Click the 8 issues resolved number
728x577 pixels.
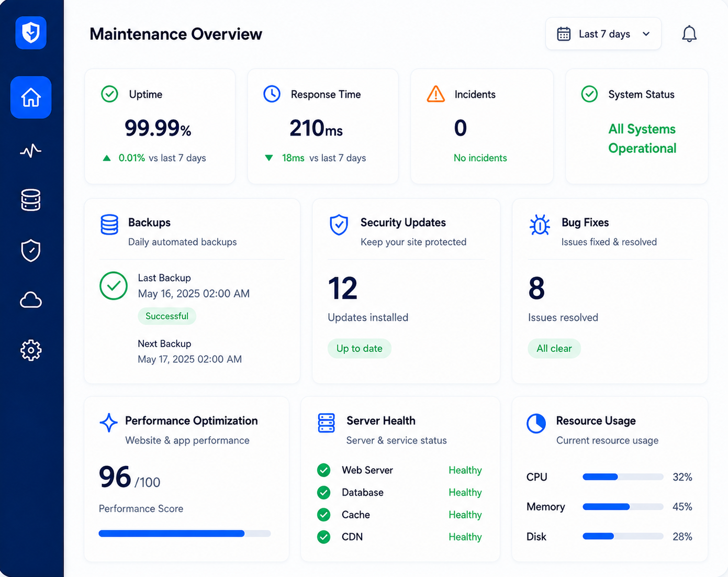click(536, 288)
